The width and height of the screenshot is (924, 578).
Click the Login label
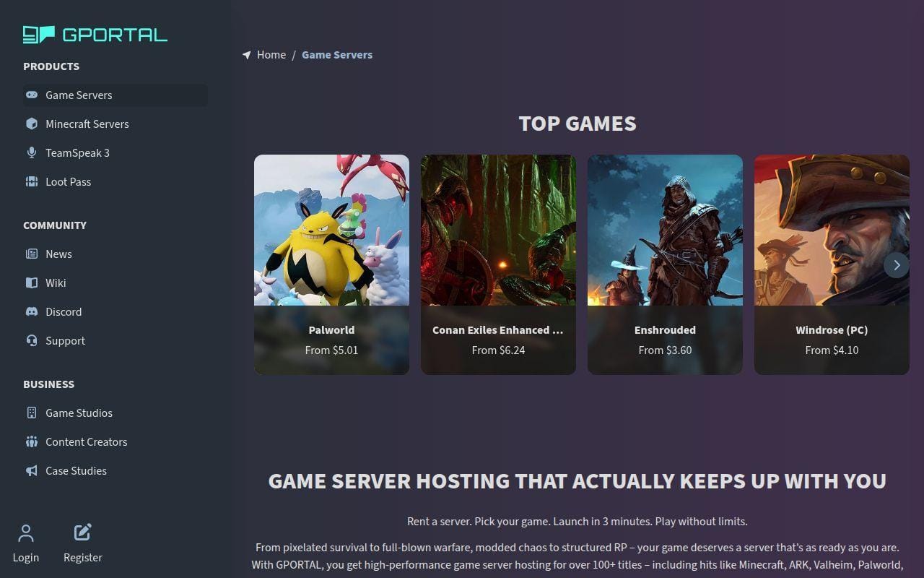(x=26, y=557)
